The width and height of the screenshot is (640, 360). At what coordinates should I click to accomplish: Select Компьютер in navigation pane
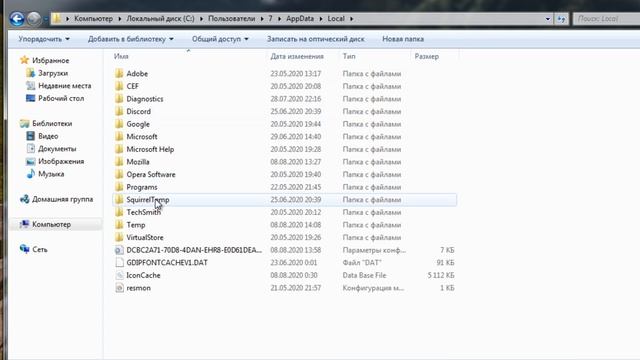coord(51,224)
